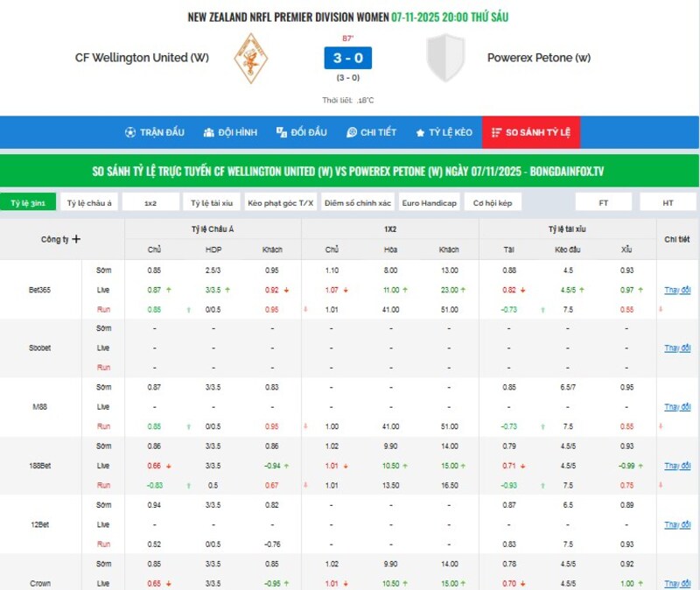
Task: Click the soccer ball icon beside Trận Đấu
Action: point(130,132)
